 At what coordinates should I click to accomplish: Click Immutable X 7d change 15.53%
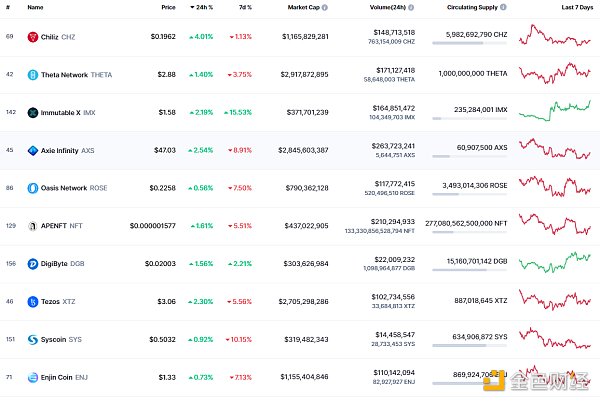click(238, 112)
